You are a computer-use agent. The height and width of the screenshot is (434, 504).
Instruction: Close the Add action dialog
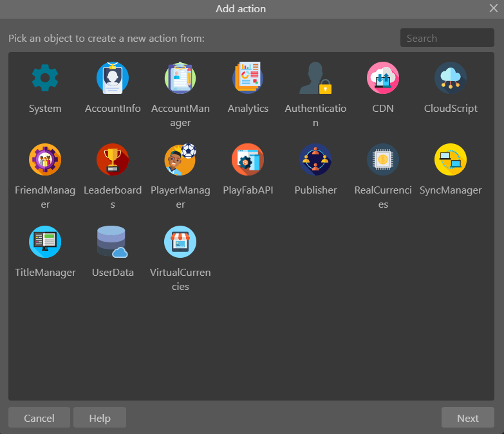[x=494, y=8]
